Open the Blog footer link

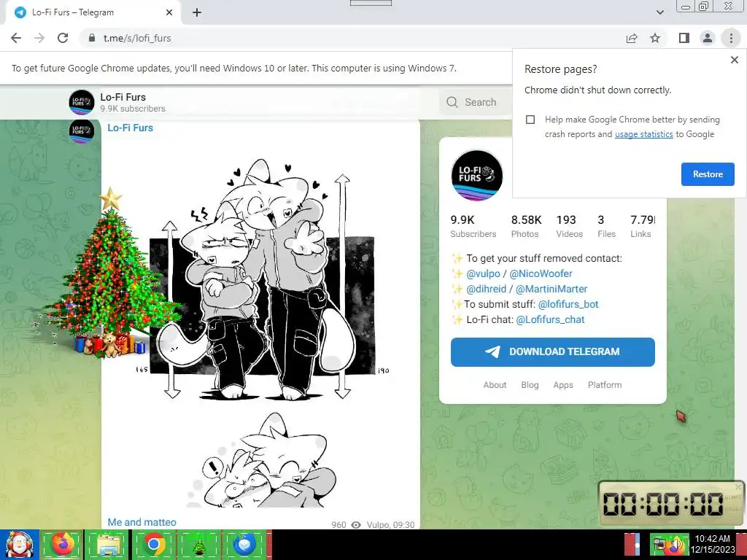point(530,385)
